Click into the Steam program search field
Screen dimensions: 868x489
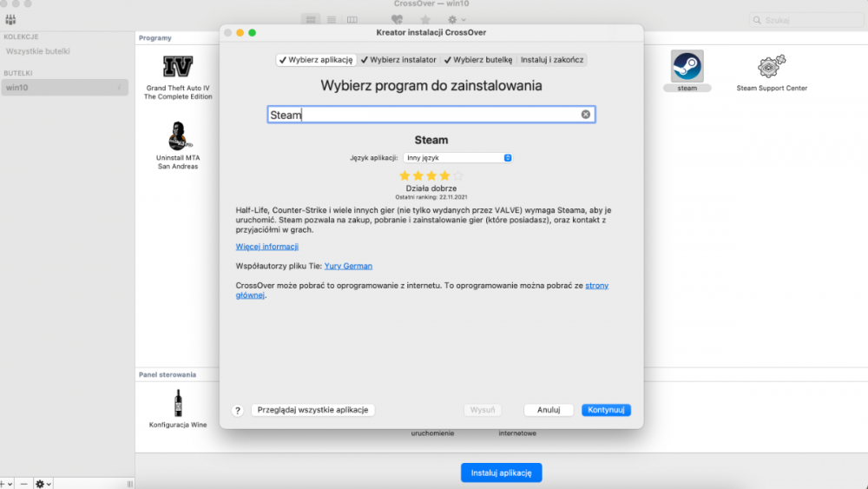(431, 115)
